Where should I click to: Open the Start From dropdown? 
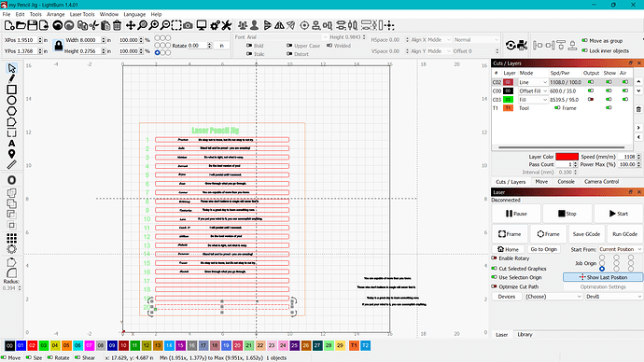[620, 249]
